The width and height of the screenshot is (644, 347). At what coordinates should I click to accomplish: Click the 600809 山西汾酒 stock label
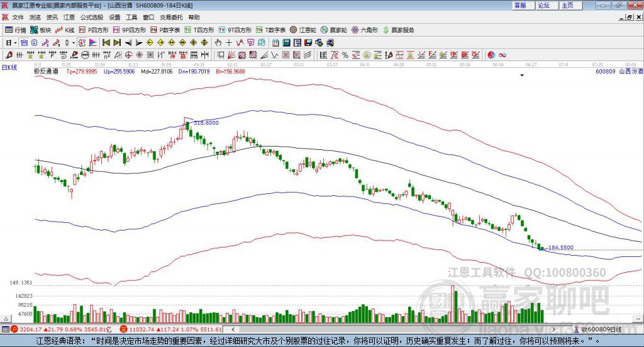click(619, 71)
